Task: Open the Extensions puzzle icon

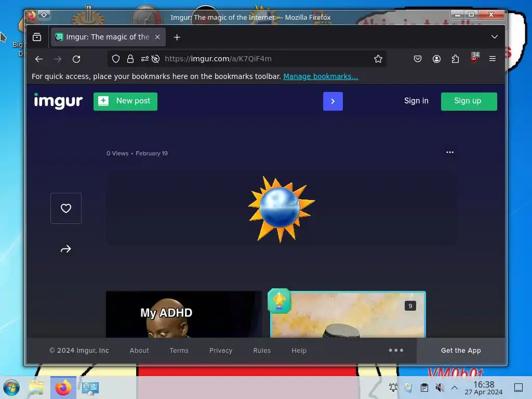Action: 455,59
